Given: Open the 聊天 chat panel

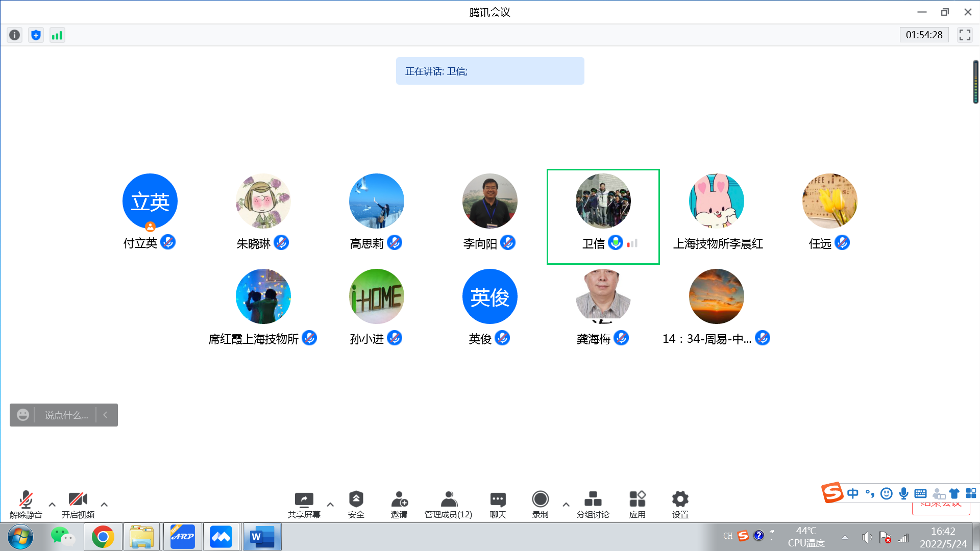Looking at the screenshot, I should 498,505.
